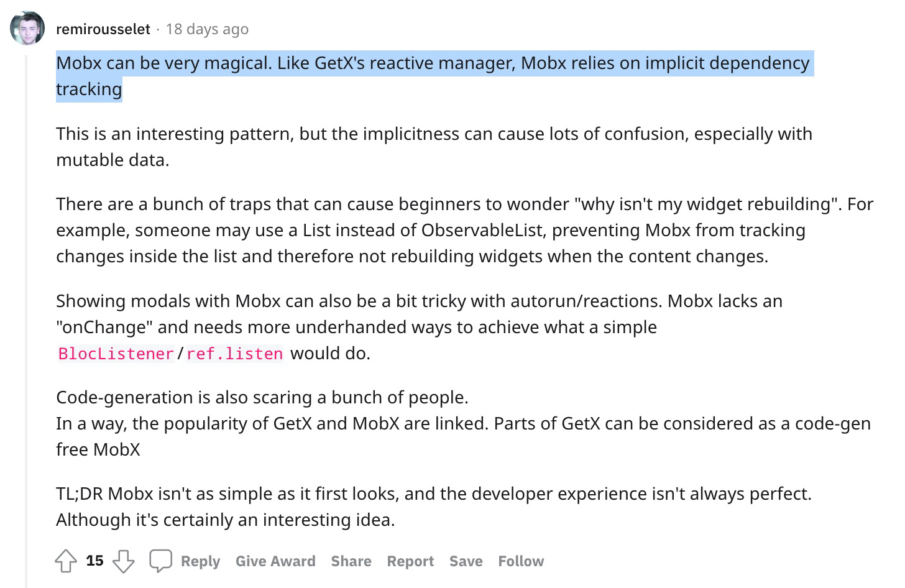Click the speech bubble icon beside Reply
The height and width of the screenshot is (588, 905).
(x=160, y=561)
